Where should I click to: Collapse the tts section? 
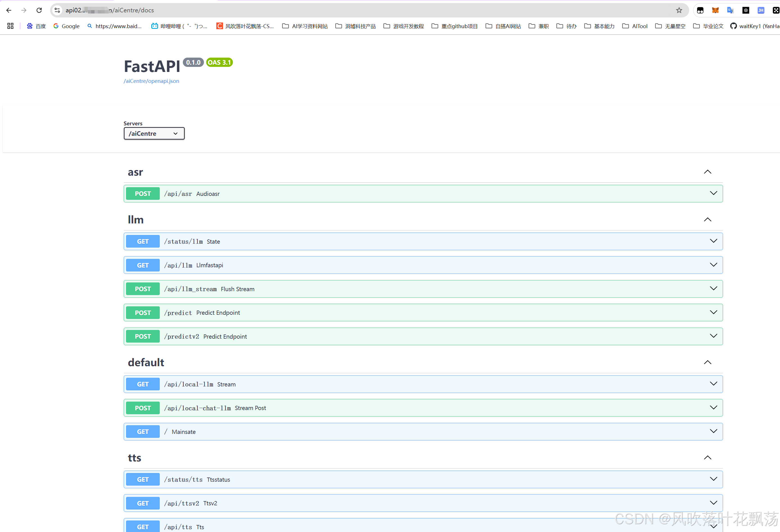pyautogui.click(x=707, y=458)
